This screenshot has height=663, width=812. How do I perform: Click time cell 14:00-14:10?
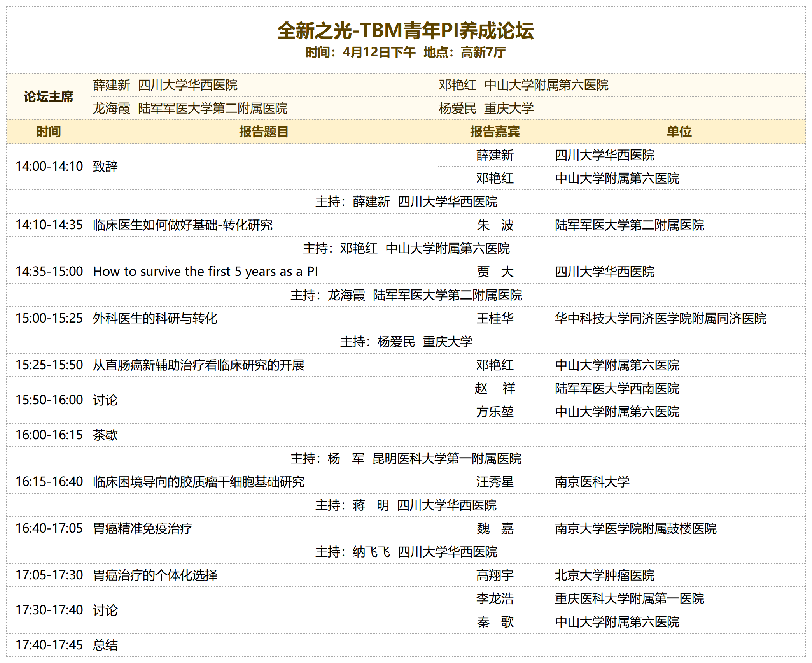49,167
